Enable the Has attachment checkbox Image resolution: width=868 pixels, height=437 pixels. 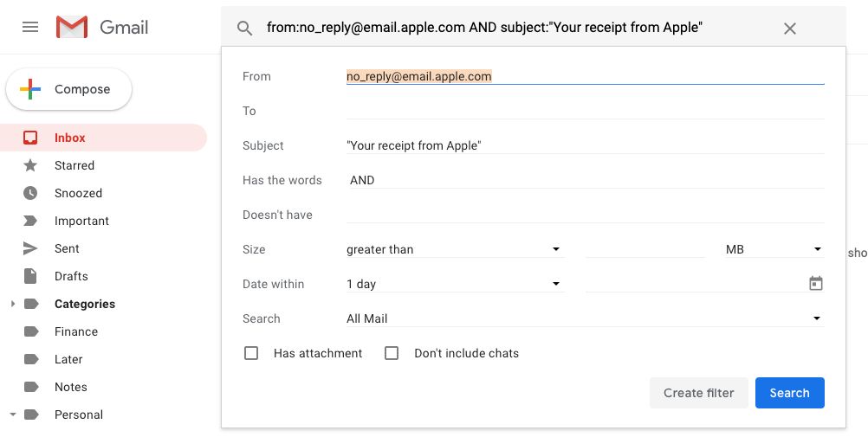(251, 353)
